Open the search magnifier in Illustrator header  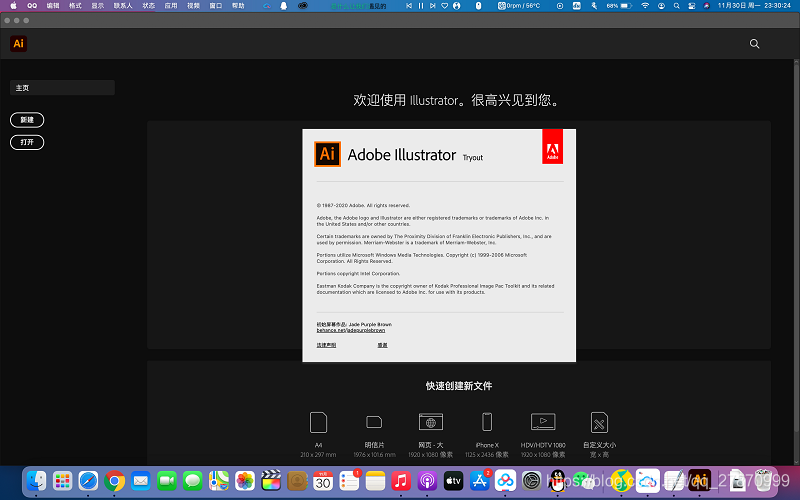click(754, 44)
